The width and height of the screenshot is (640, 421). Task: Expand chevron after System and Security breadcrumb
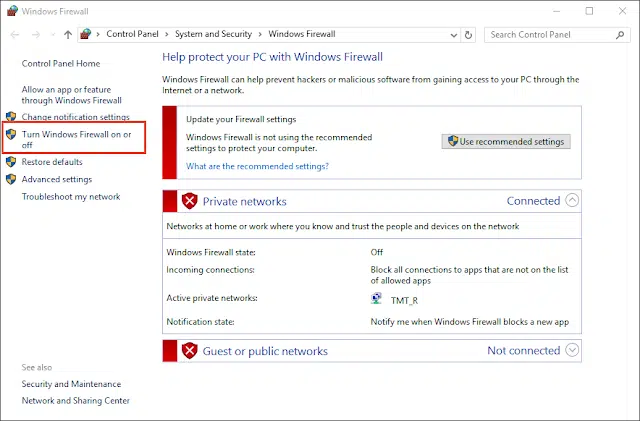click(x=260, y=35)
